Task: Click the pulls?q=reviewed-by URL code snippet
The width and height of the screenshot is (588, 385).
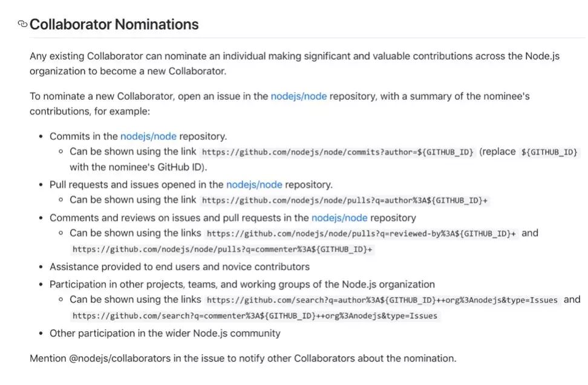Action: pos(361,234)
